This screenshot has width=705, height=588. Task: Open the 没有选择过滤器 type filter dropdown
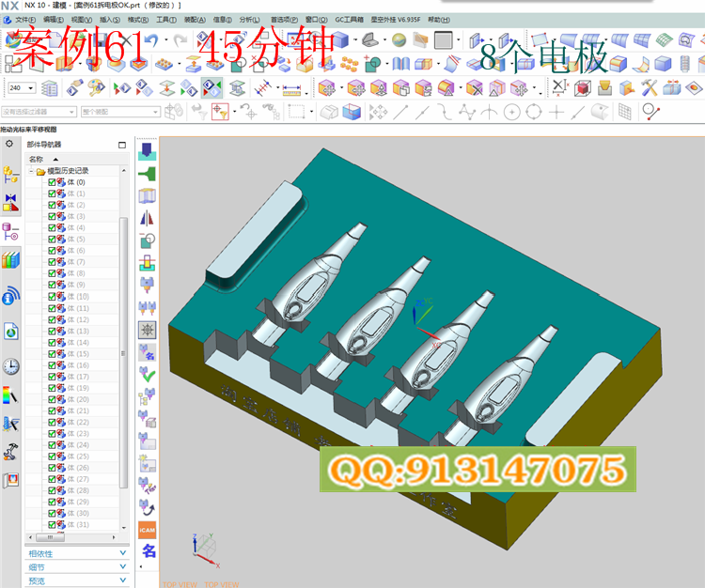tap(71, 112)
